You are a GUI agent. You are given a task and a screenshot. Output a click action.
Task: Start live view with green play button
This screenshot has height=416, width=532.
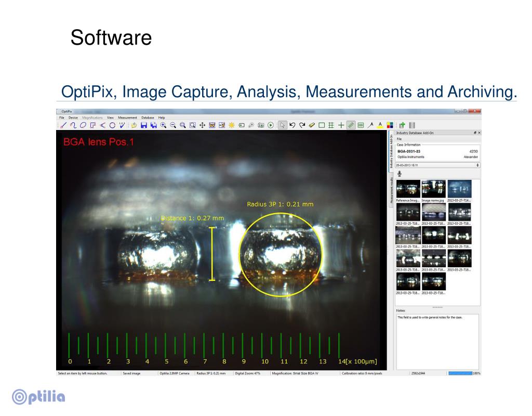tap(271, 125)
